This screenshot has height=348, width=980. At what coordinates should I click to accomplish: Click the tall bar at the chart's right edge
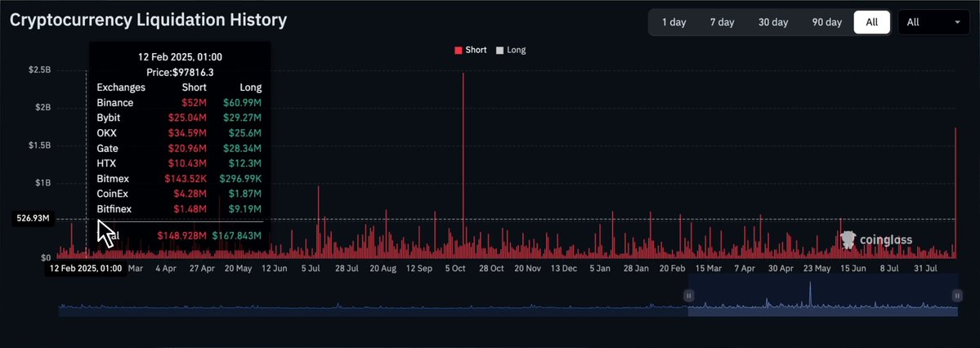(955, 193)
